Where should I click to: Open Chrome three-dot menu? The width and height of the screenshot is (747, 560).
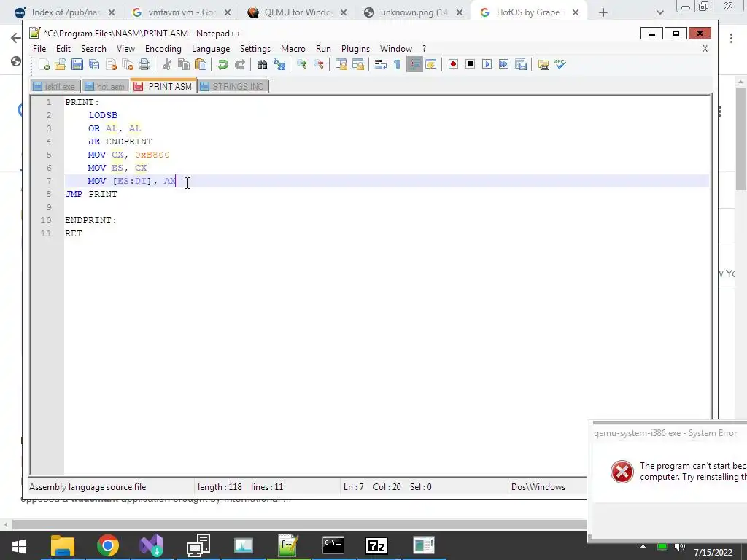pyautogui.click(x=731, y=38)
